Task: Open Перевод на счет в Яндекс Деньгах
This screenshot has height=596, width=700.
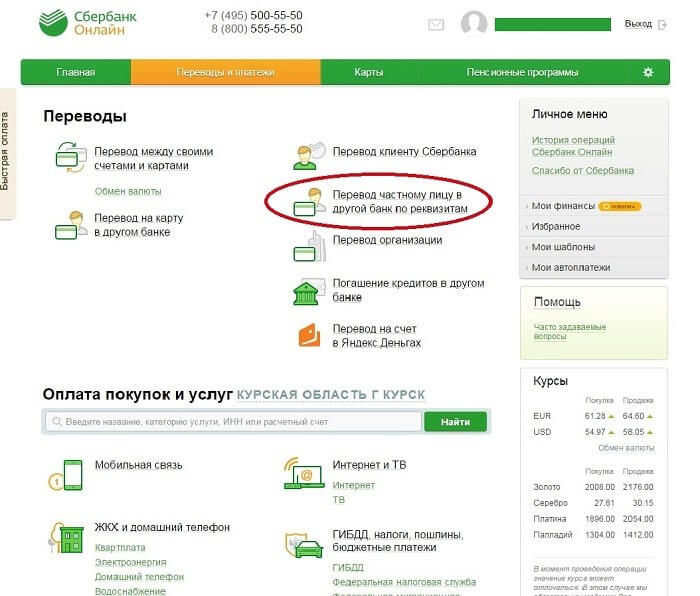Action: click(x=377, y=336)
